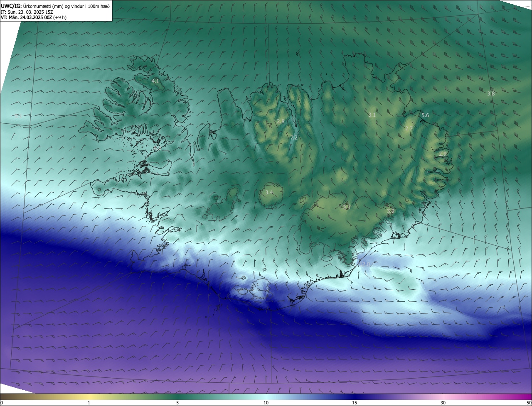This screenshot has height=406, width=532.
Task: Click the 'UWC/IG: Úrkomumætti (mm)' title line
Action: [x=55, y=5]
